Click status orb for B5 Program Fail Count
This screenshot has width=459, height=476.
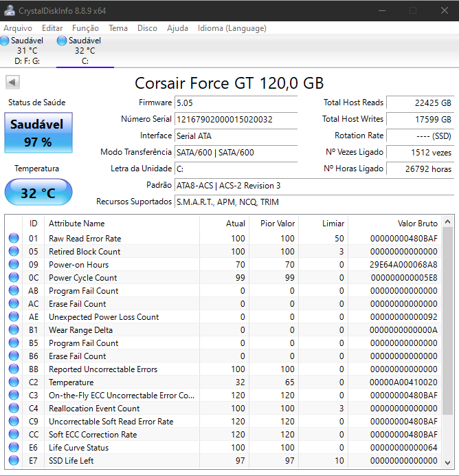point(14,343)
